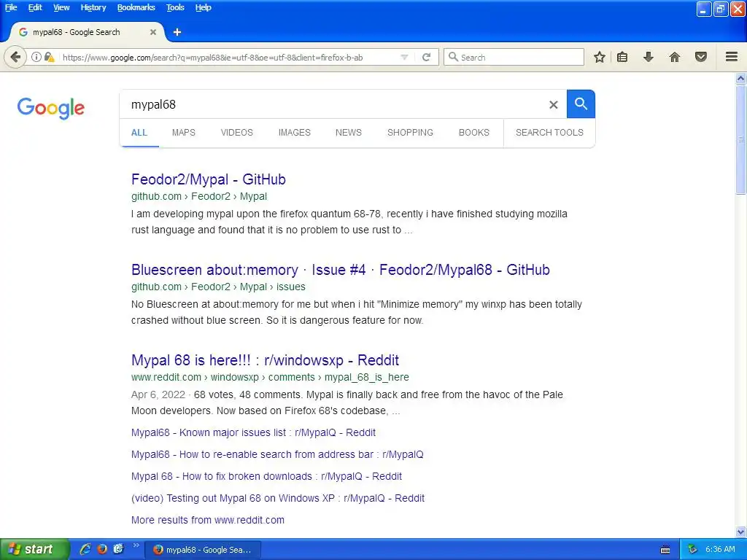
Task: Open the Help menu
Action: 203,7
